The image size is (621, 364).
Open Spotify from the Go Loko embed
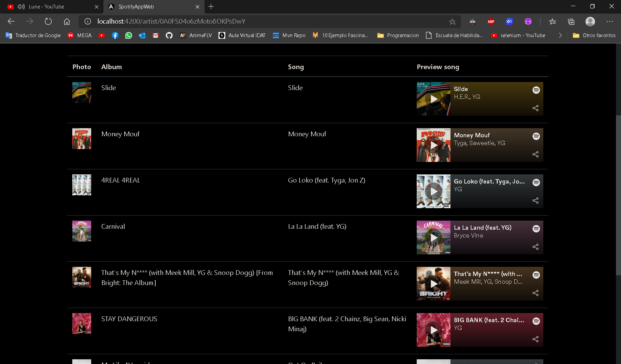536,182
